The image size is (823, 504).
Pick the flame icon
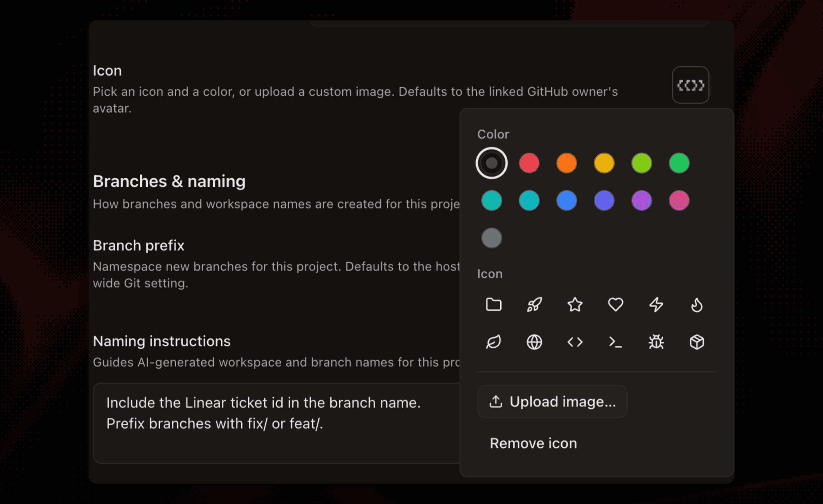click(x=697, y=305)
